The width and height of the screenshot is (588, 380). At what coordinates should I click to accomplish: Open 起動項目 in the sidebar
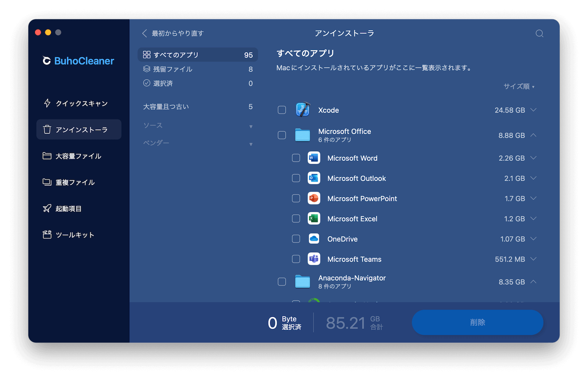[x=79, y=209]
